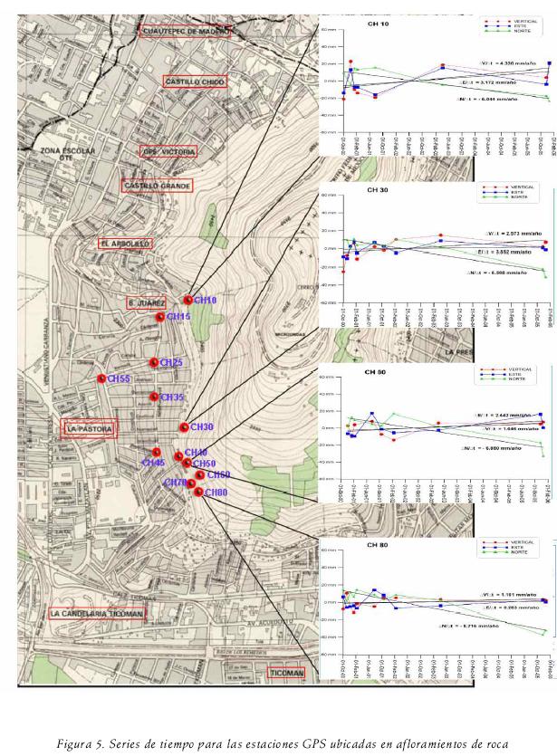Image resolution: width=557 pixels, height=756 pixels.
Task: Click the legend box in CH 10 chart
Action: [513, 25]
